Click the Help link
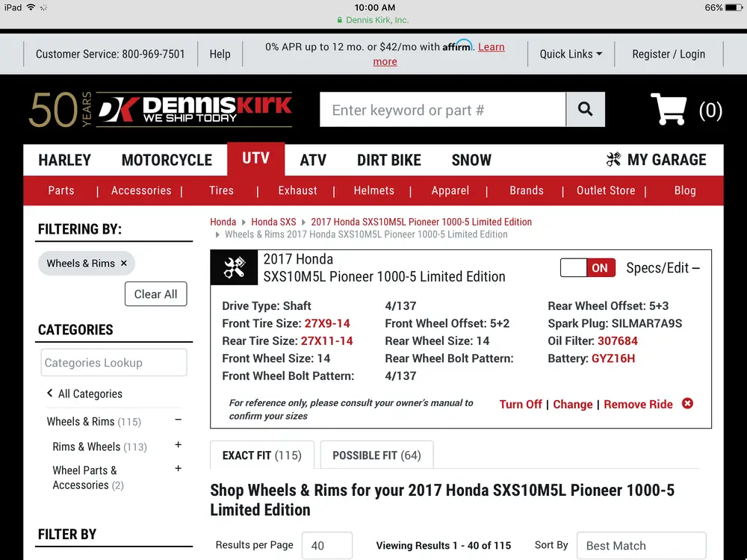The image size is (747, 560). coord(220,55)
